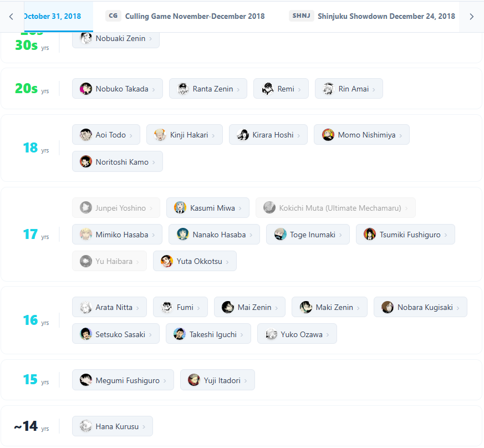Click the 15 yrs age label

(x=36, y=380)
